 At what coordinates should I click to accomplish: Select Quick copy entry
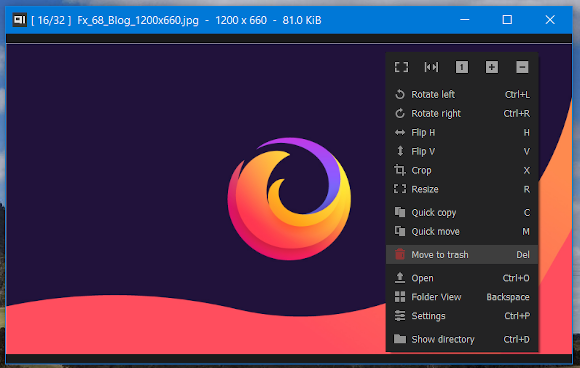click(x=462, y=212)
